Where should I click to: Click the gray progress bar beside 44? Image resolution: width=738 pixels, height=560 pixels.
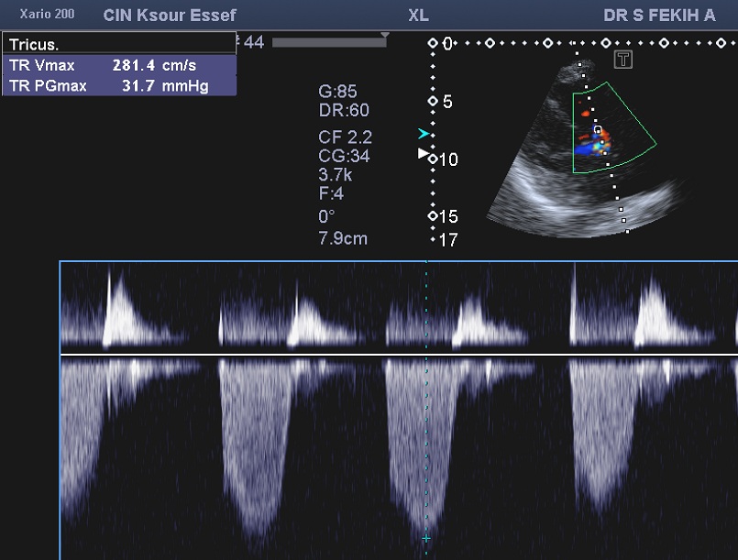pos(329,42)
